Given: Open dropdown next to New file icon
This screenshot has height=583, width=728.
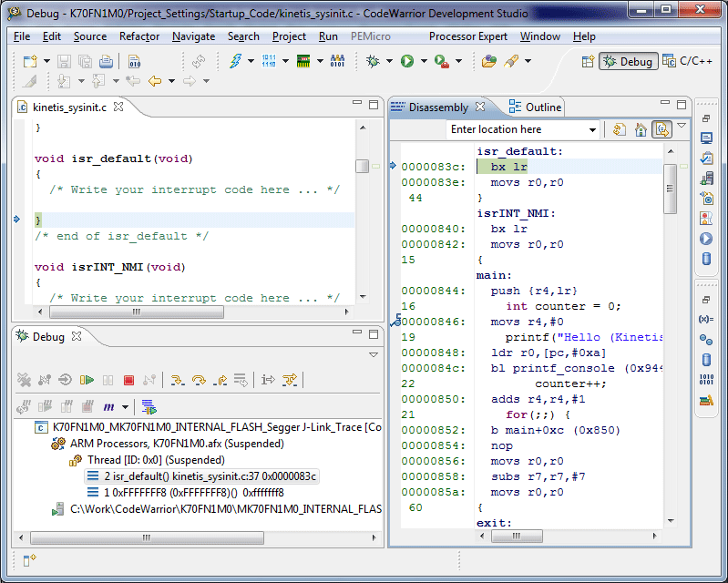Looking at the screenshot, I should [46, 61].
